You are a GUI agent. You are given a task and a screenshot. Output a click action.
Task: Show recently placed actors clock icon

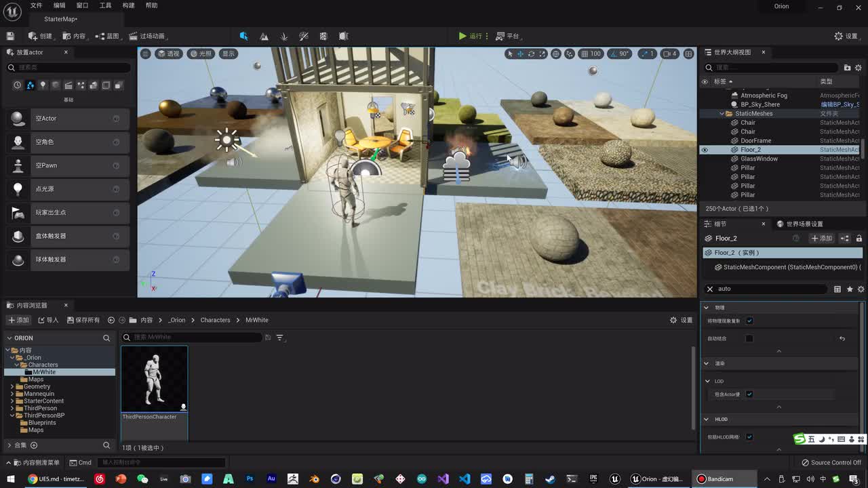18,85
